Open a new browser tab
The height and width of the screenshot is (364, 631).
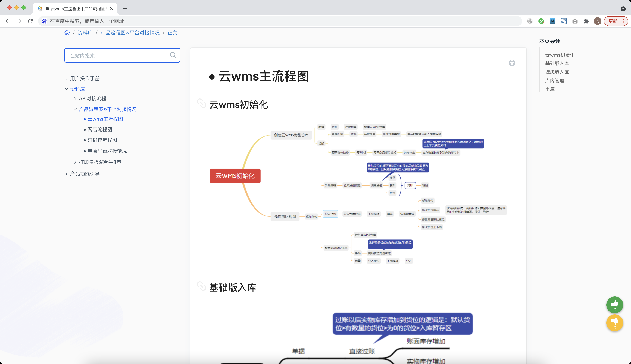tap(125, 9)
